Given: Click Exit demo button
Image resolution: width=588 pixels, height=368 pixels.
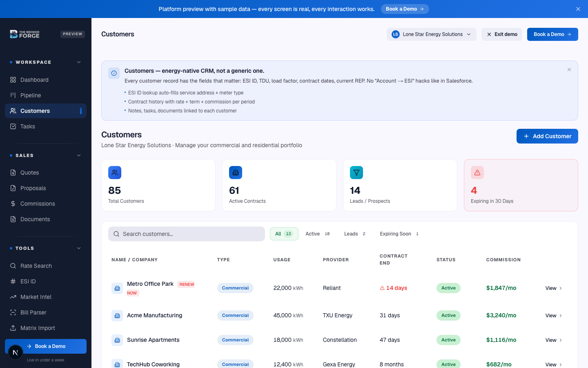Looking at the screenshot, I should pos(501,34).
